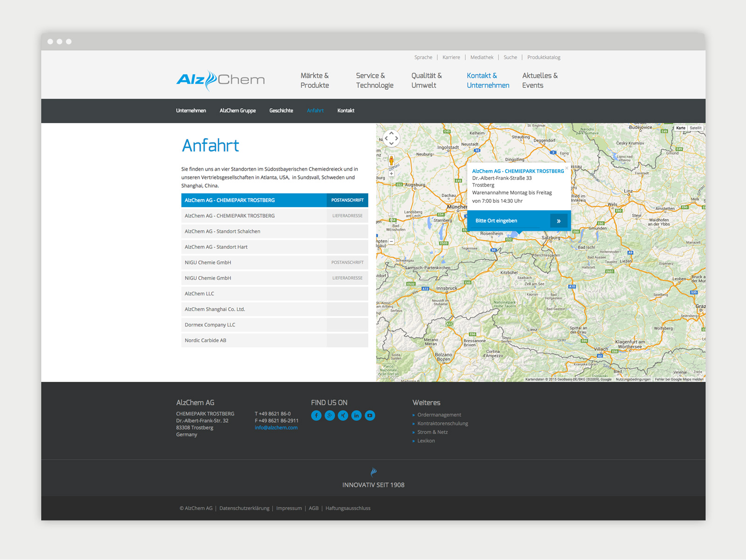The height and width of the screenshot is (560, 746).
Task: Select the Dormex Company LLC row
Action: click(275, 325)
